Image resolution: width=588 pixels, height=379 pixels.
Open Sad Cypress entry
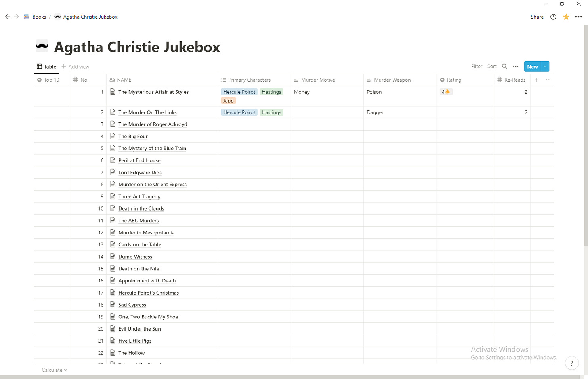coord(132,305)
